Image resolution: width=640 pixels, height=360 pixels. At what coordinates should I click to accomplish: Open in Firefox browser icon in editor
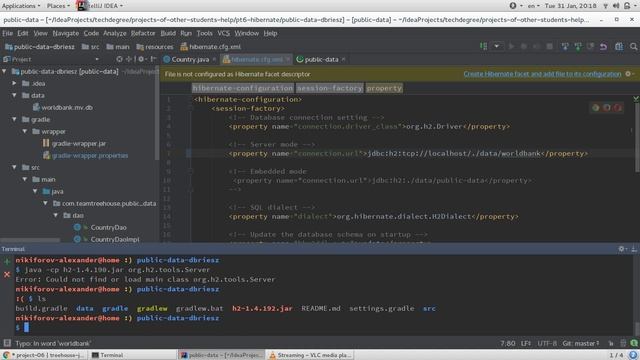607,108
